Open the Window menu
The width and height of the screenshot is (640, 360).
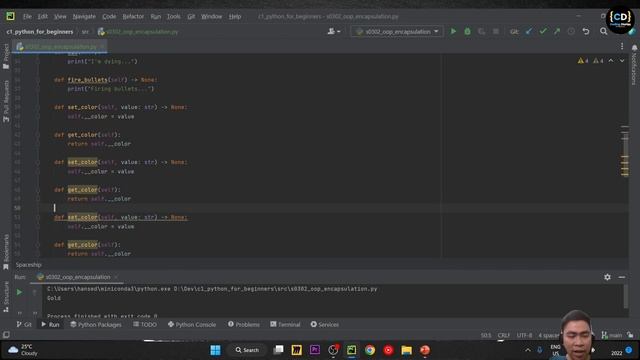(211, 16)
